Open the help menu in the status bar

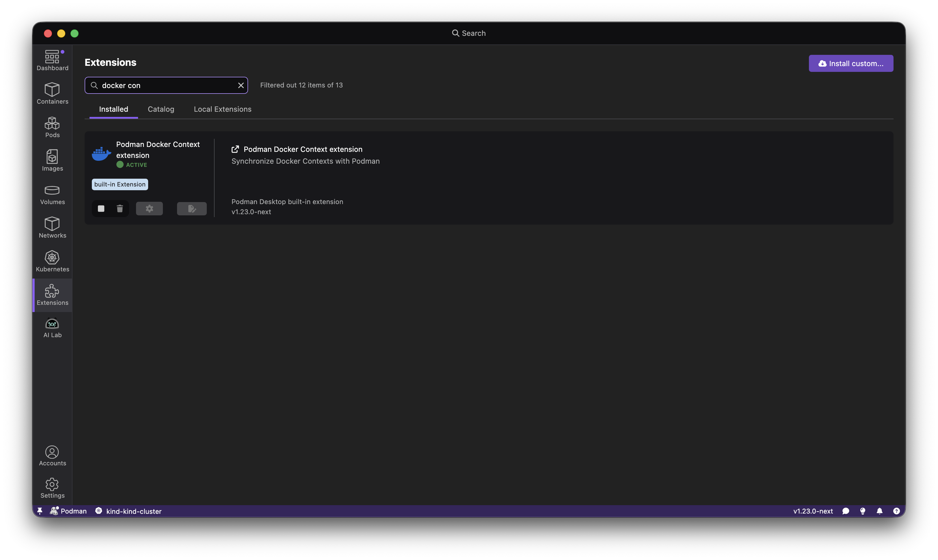(x=896, y=511)
